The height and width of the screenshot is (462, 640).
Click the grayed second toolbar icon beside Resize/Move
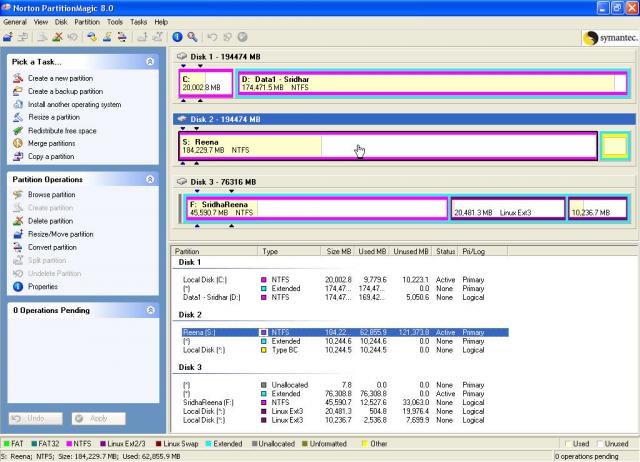click(x=23, y=37)
